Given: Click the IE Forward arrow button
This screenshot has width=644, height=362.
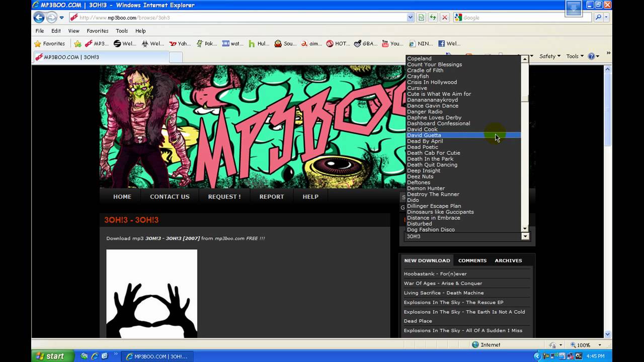Looking at the screenshot, I should pos(51,17).
